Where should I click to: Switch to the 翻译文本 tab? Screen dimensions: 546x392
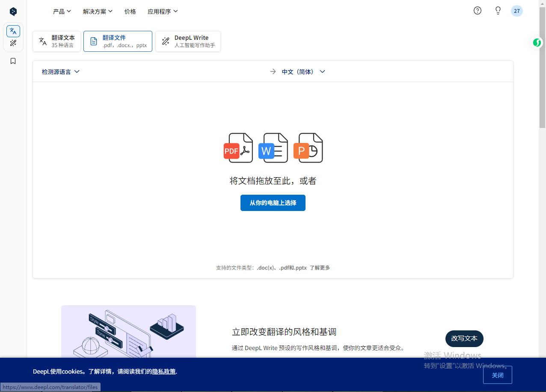click(x=56, y=41)
